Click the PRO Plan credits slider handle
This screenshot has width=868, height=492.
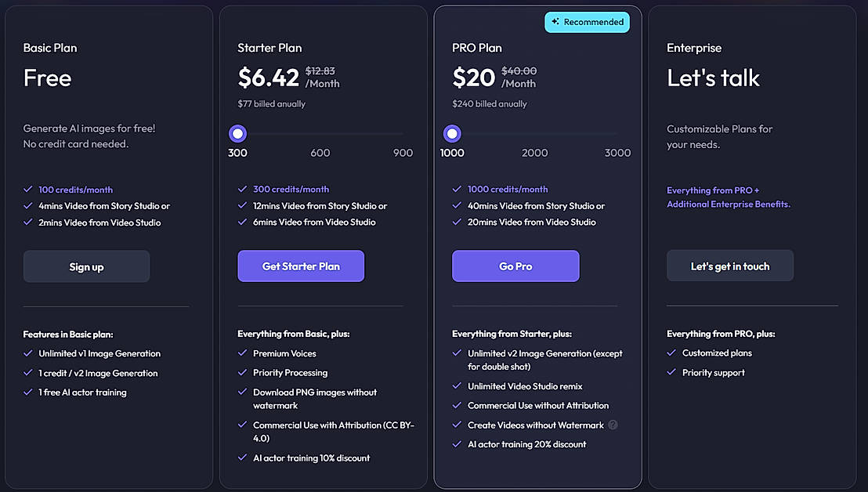click(x=452, y=134)
